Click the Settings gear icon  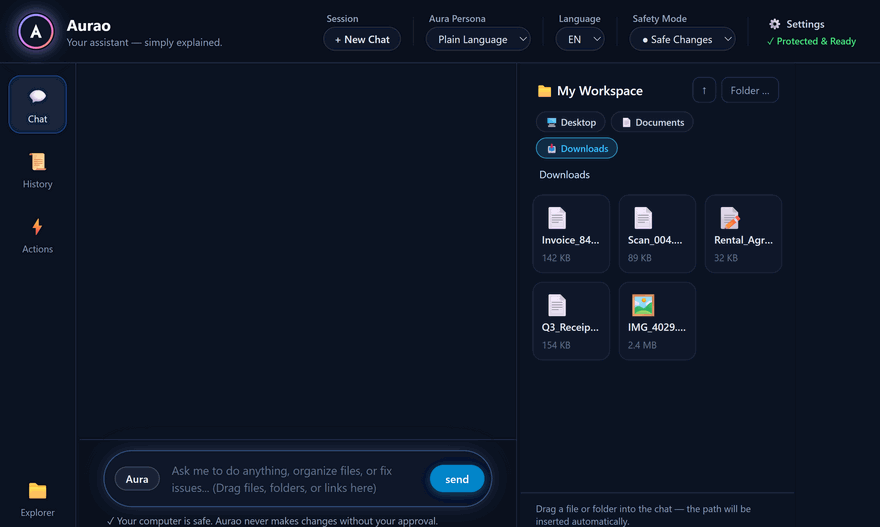[774, 24]
